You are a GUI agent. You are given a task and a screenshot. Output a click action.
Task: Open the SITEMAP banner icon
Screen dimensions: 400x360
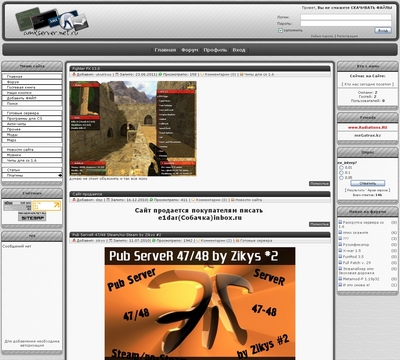pyautogui.click(x=32, y=218)
